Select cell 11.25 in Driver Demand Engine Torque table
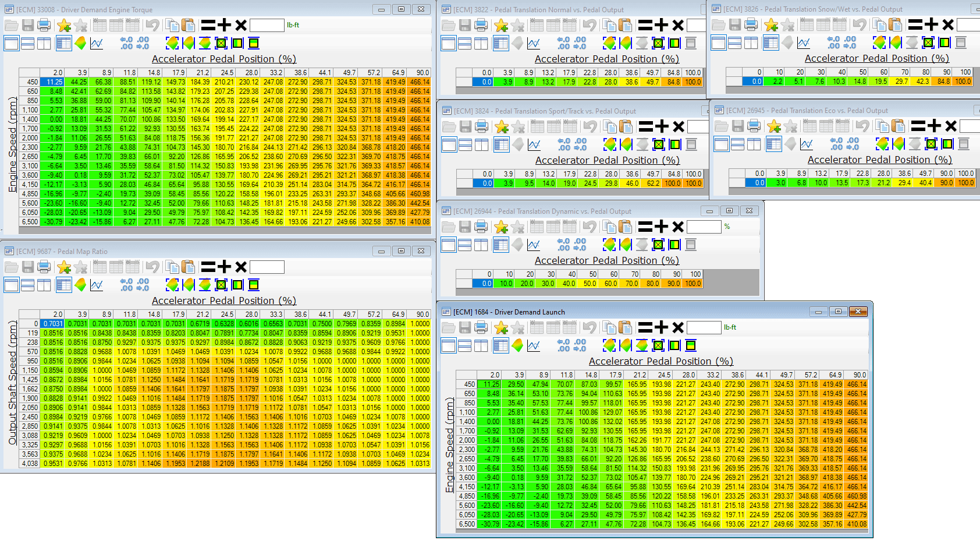980x544 pixels. (x=52, y=82)
